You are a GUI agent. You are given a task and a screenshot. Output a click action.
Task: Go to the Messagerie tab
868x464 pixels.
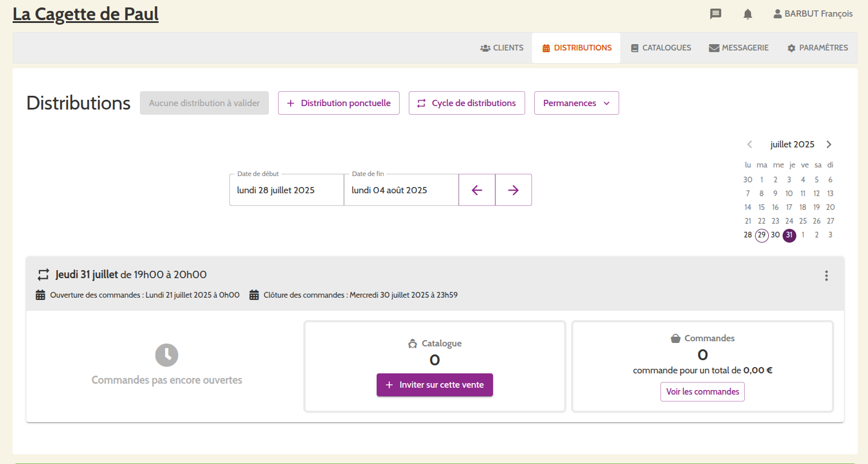click(738, 48)
